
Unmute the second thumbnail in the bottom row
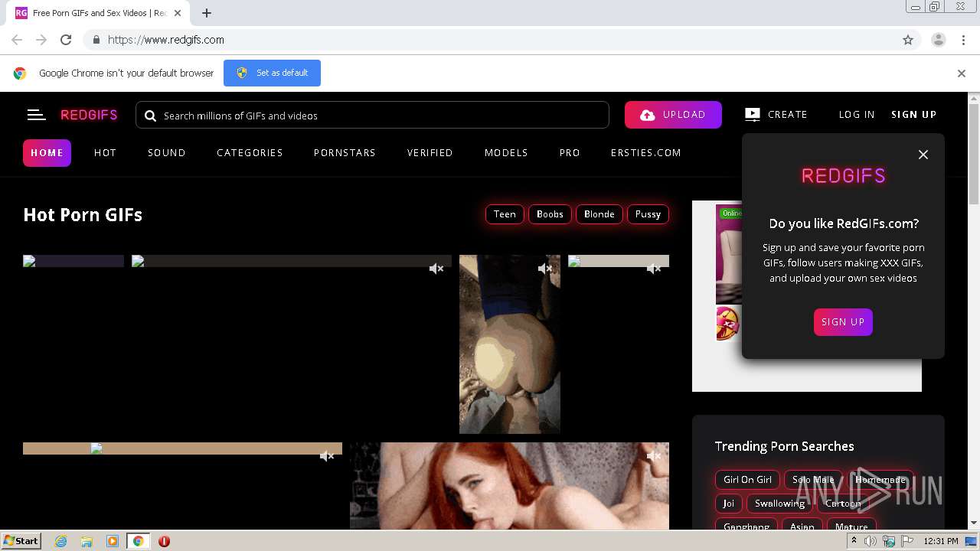click(x=654, y=456)
